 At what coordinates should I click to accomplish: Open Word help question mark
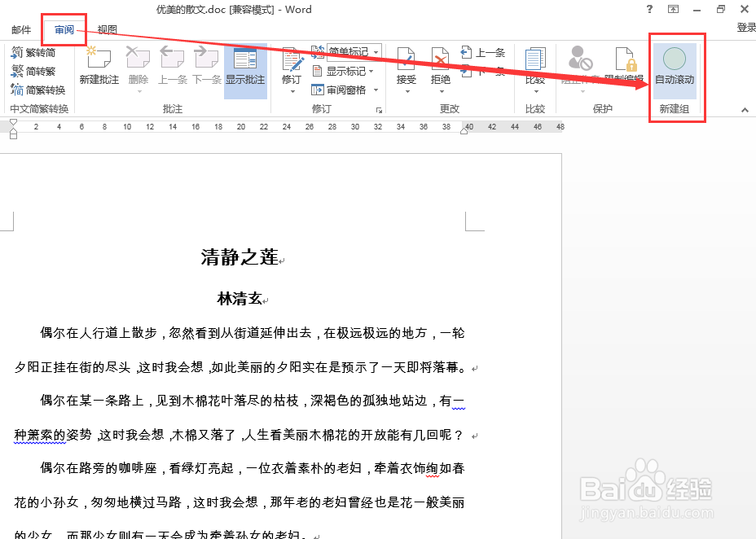click(649, 9)
